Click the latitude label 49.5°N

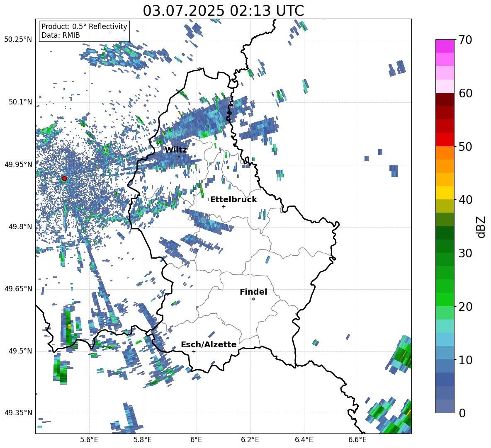pos(20,351)
